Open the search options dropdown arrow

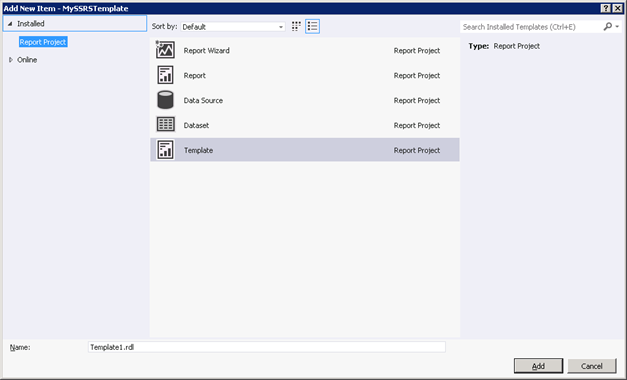pos(617,27)
